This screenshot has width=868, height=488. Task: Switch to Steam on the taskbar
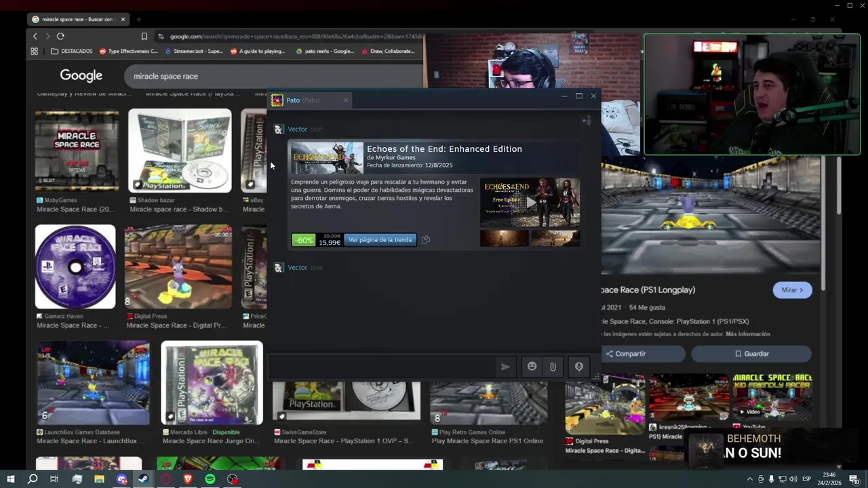144,479
